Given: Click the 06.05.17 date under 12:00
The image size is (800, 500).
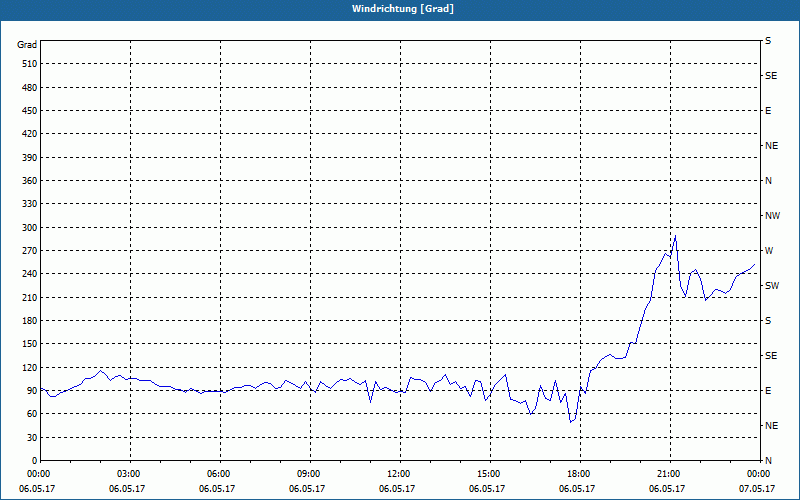Looking at the screenshot, I should (397, 489).
